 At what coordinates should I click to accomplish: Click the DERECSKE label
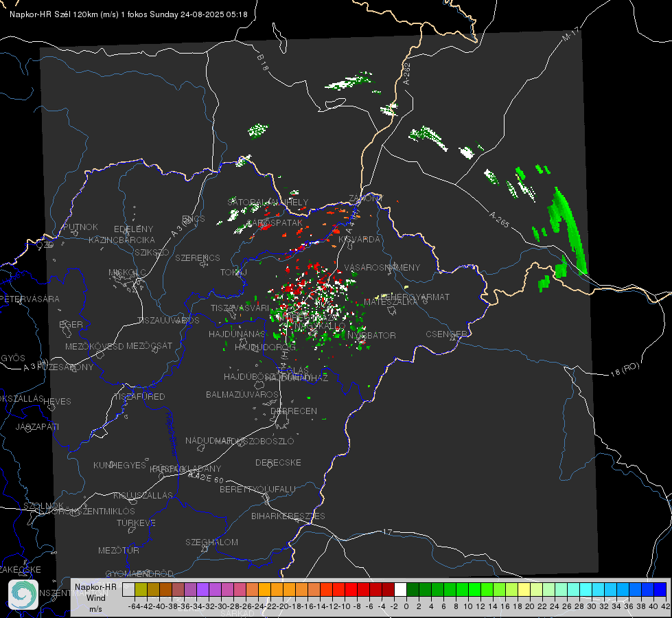[278, 462]
